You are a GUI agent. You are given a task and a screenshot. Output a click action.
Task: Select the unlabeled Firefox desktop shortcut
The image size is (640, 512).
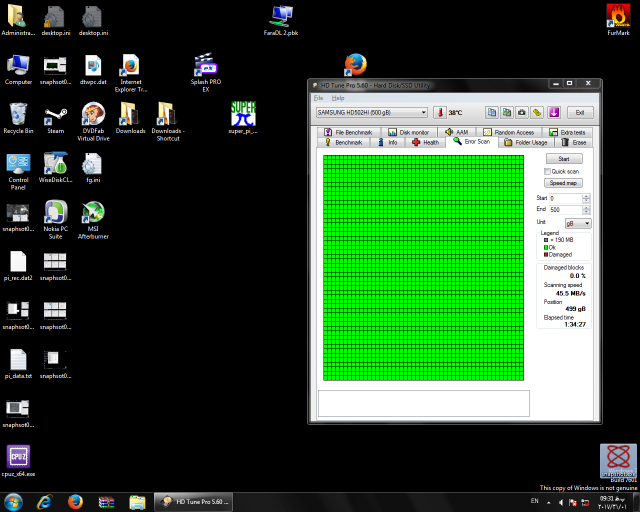coord(356,65)
